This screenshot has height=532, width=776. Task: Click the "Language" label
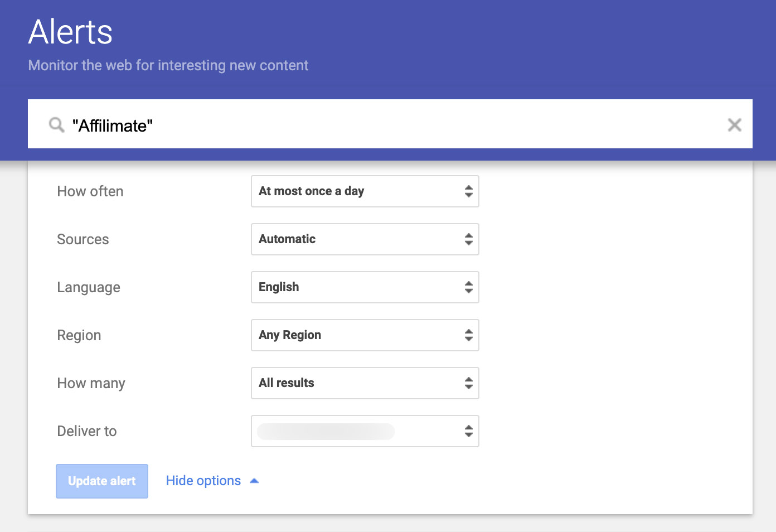click(89, 288)
